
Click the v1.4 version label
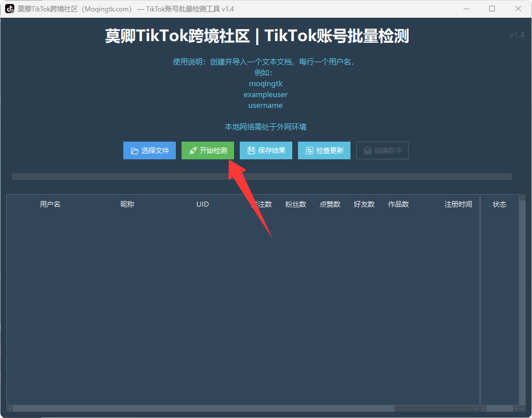(517, 35)
